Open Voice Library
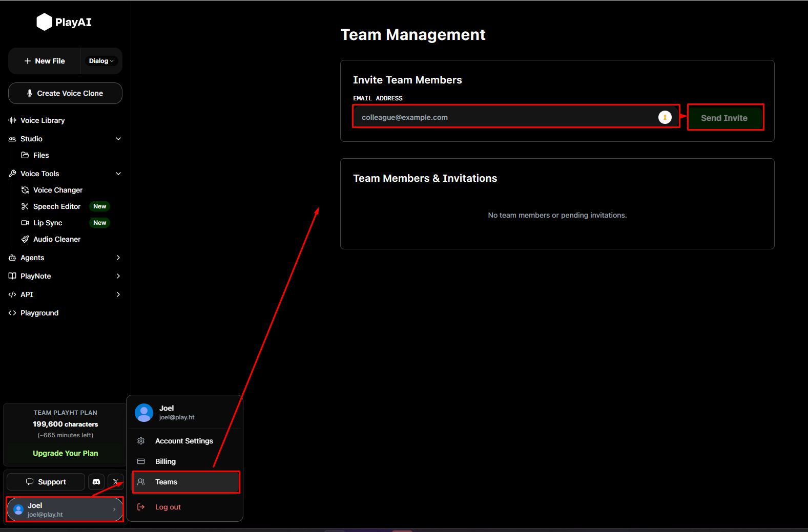This screenshot has width=808, height=532. [43, 120]
